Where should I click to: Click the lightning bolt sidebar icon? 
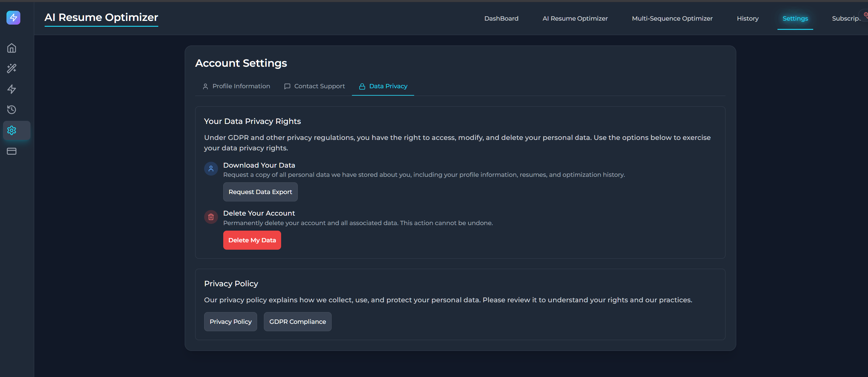[x=12, y=89]
